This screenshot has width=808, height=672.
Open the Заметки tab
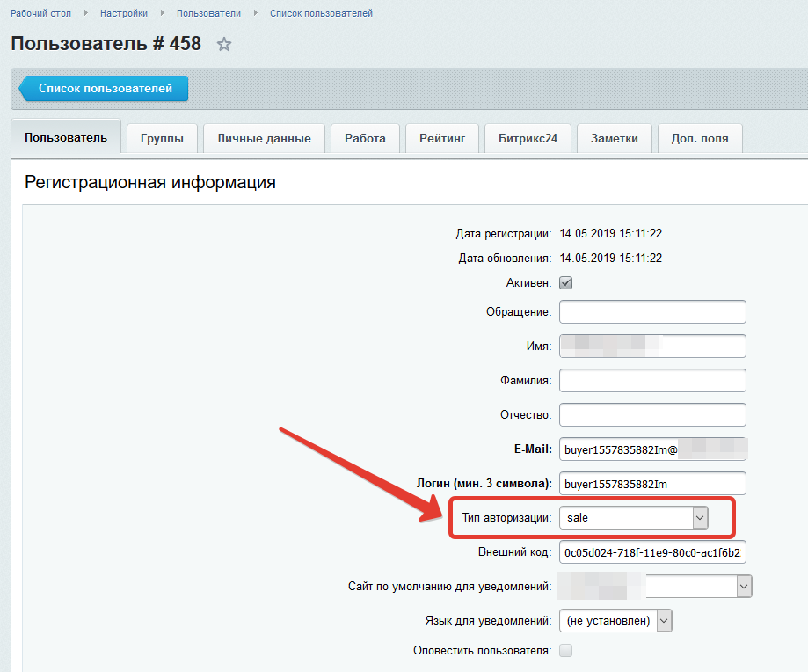point(614,138)
